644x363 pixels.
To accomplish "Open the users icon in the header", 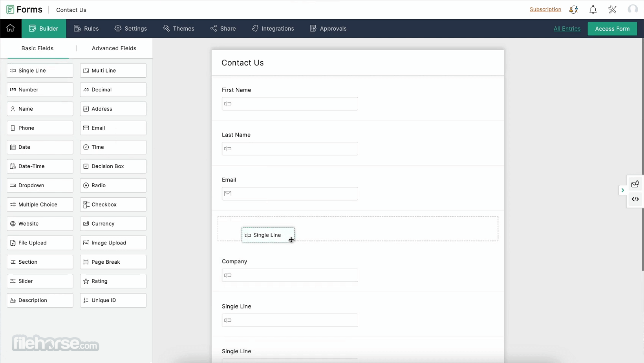I will (x=574, y=9).
